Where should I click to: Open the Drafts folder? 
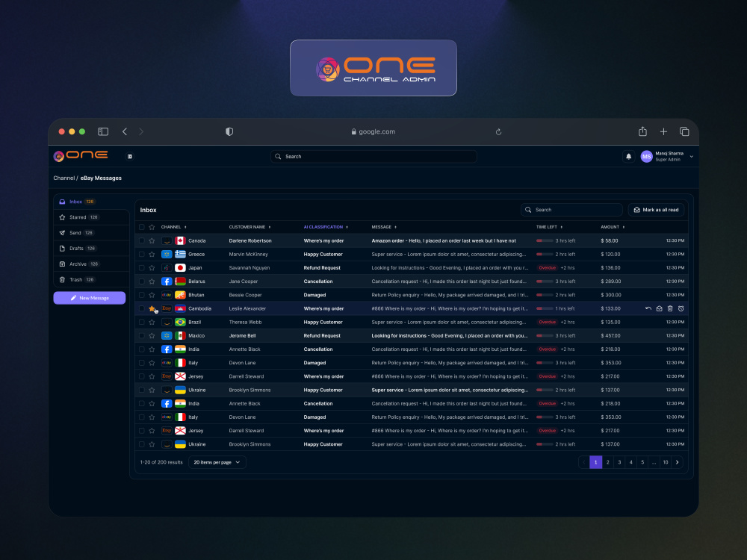pos(91,249)
